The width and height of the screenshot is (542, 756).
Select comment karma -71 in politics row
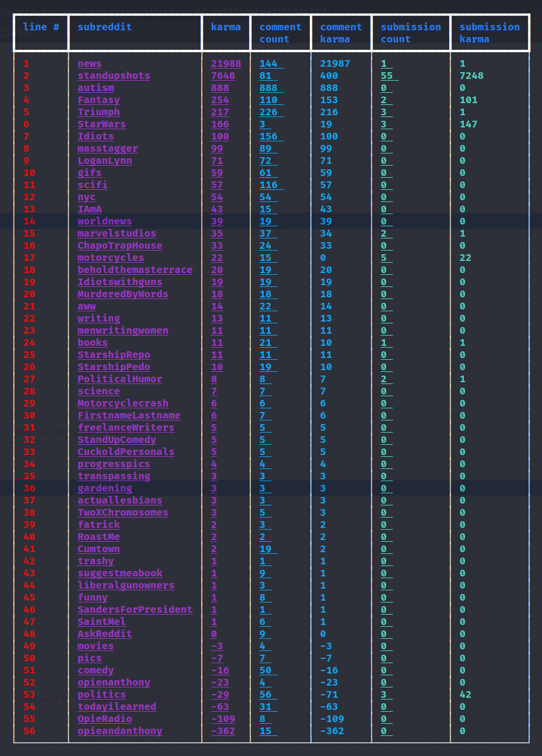tap(329, 695)
